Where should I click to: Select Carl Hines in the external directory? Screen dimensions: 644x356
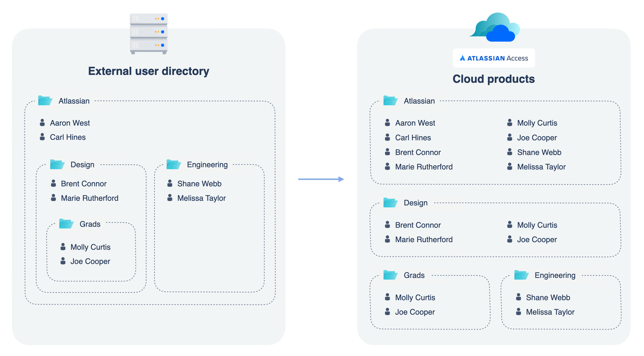tap(68, 137)
